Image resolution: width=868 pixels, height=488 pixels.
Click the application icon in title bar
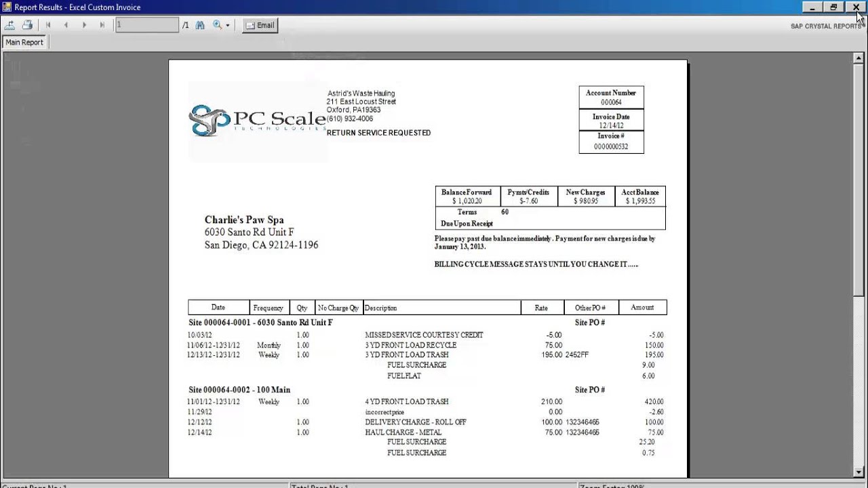(x=7, y=7)
